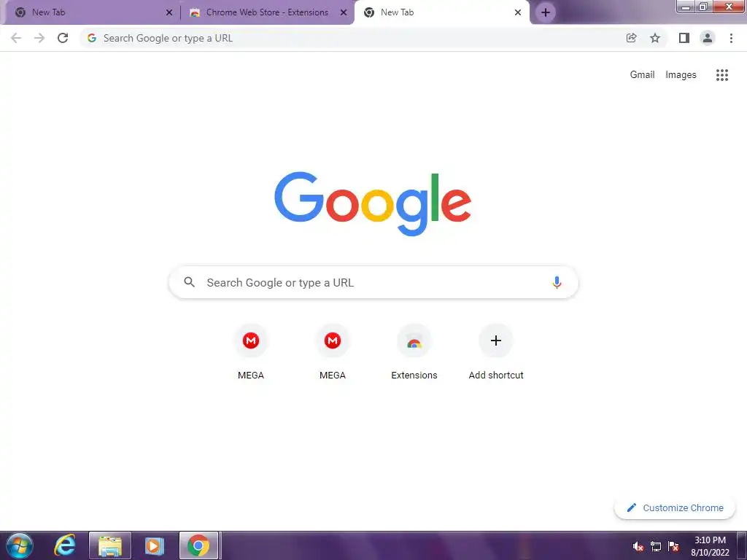Image resolution: width=747 pixels, height=560 pixels.
Task: Open the Windows Start menu
Action: [x=20, y=545]
